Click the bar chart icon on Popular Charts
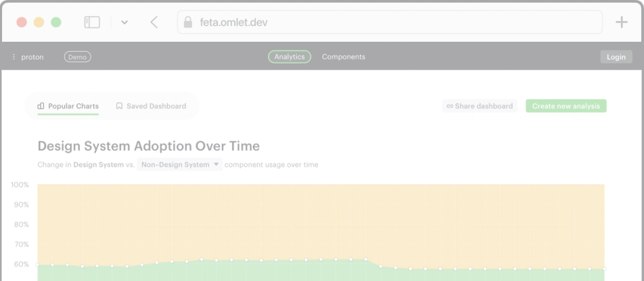 coord(41,106)
